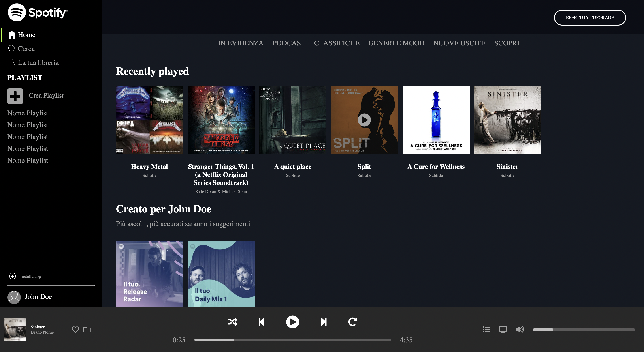Click the Installa app link text
This screenshot has width=644, height=352.
coord(30,277)
